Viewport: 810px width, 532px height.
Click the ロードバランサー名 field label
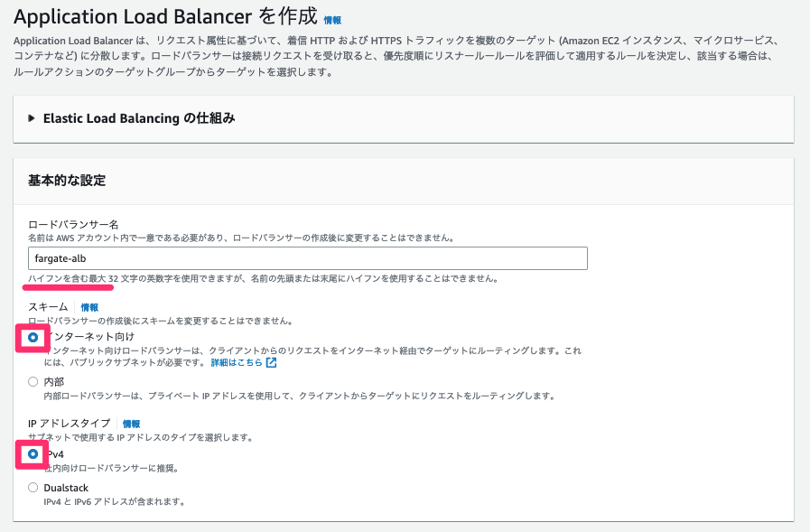[73, 225]
